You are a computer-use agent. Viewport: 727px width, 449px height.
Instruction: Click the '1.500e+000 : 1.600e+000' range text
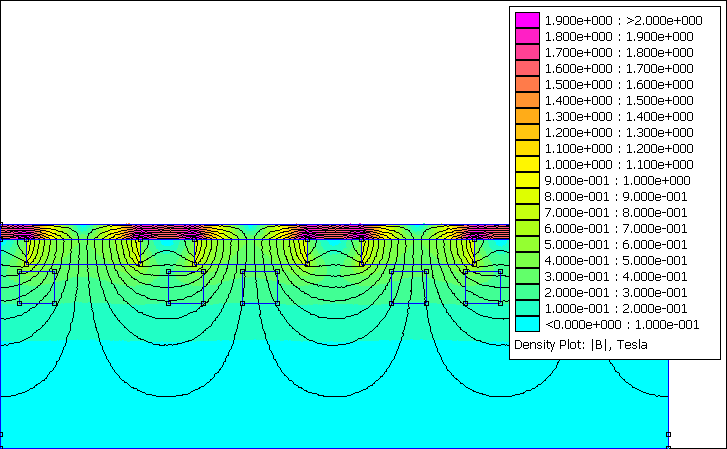(x=619, y=84)
